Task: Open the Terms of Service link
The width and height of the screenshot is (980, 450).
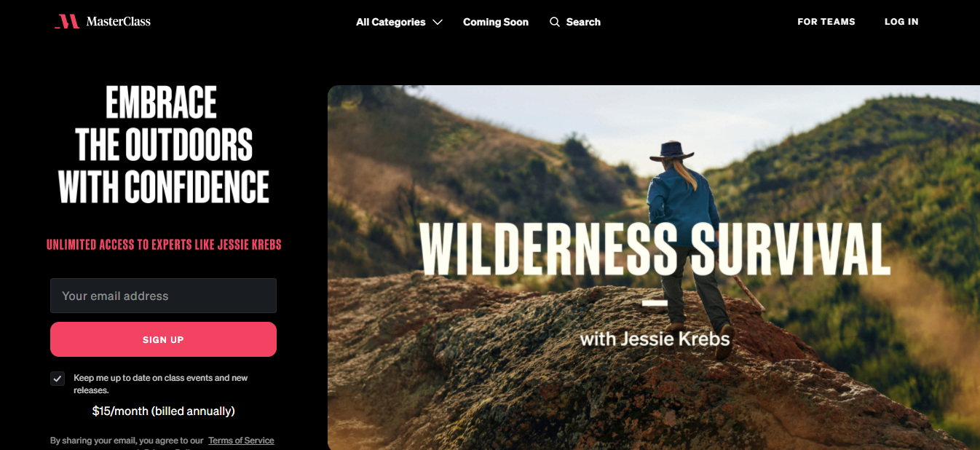Action: [x=241, y=441]
